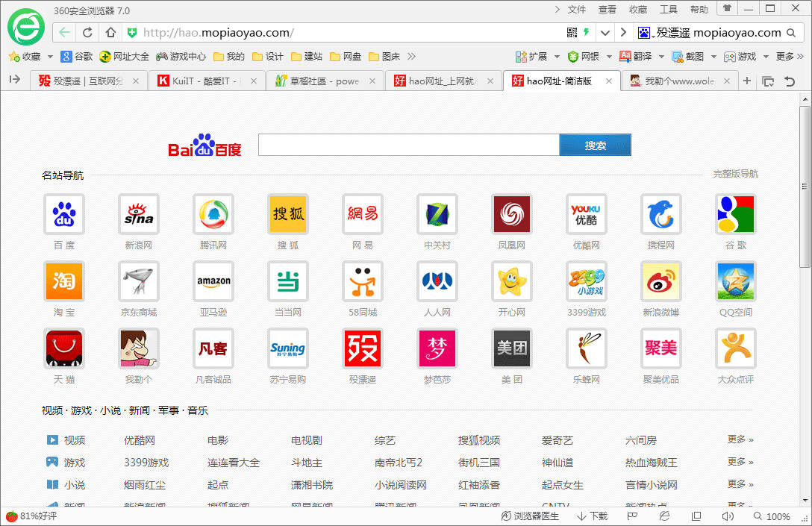The width and height of the screenshot is (812, 526).
Task: Open the 文件 menu
Action: [x=576, y=9]
